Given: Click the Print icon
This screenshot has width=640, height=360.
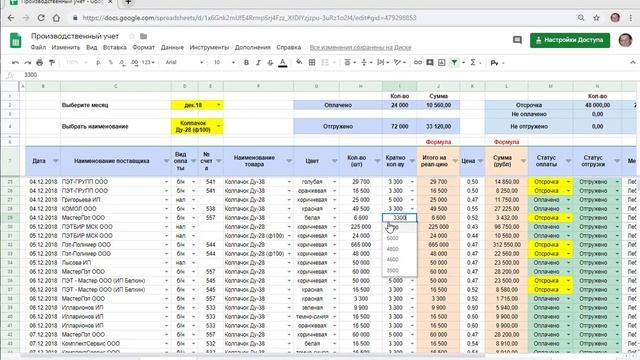Looking at the screenshot, I should point(40,62).
